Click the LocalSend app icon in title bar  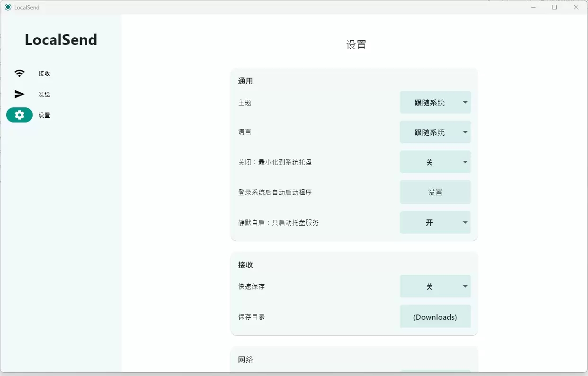[8, 7]
